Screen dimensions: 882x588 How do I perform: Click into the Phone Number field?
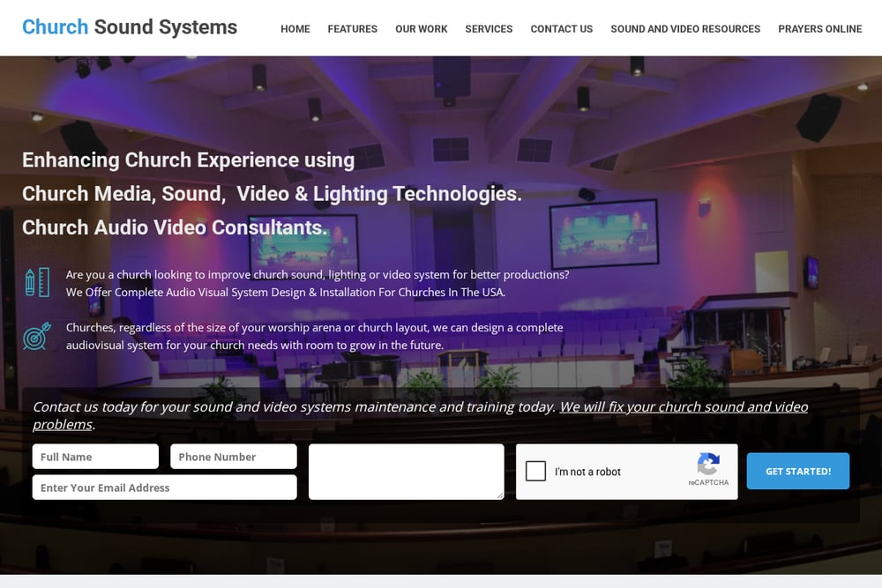click(234, 457)
